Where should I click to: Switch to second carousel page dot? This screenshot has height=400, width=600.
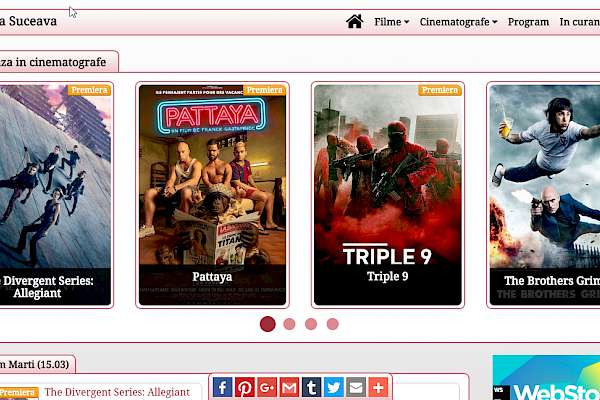click(289, 324)
